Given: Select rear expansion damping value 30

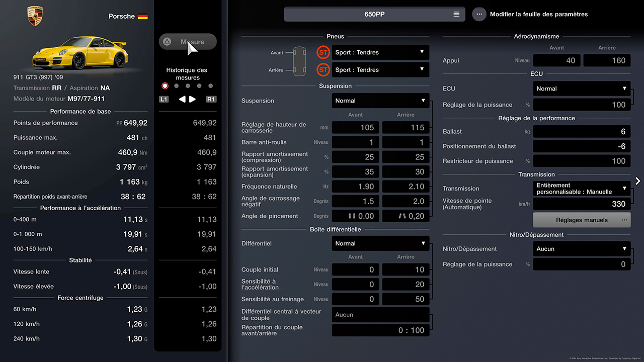Looking at the screenshot, I should pos(406,171).
